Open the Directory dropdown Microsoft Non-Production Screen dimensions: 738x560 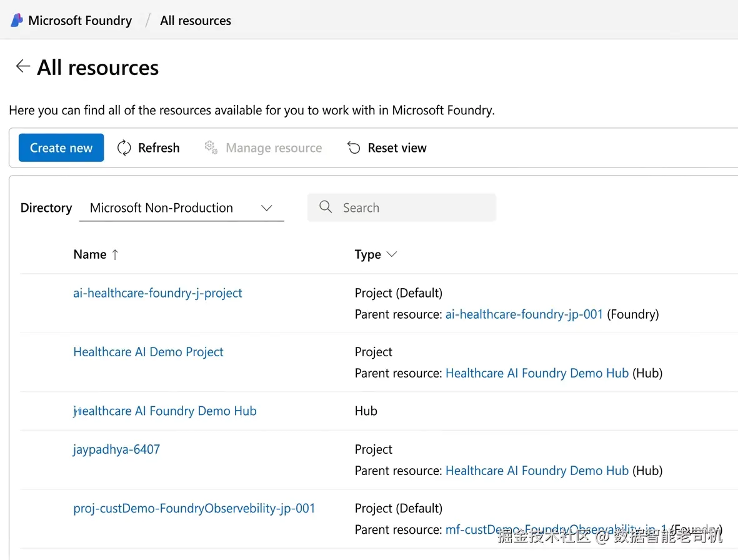pyautogui.click(x=182, y=207)
